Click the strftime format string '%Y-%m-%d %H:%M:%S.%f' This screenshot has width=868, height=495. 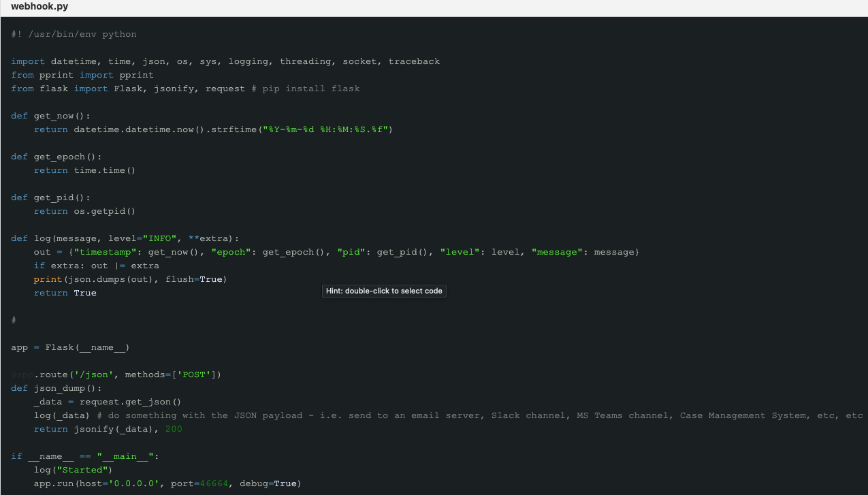point(325,129)
